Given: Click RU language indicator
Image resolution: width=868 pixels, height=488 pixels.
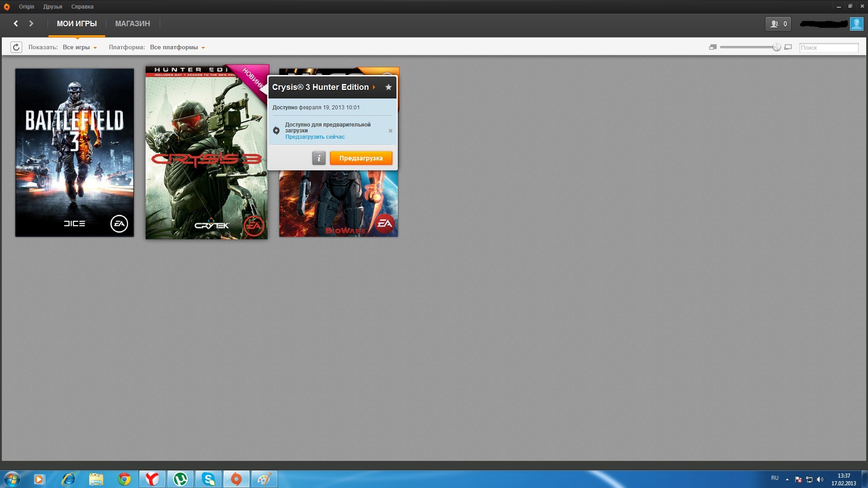Looking at the screenshot, I should coord(775,478).
